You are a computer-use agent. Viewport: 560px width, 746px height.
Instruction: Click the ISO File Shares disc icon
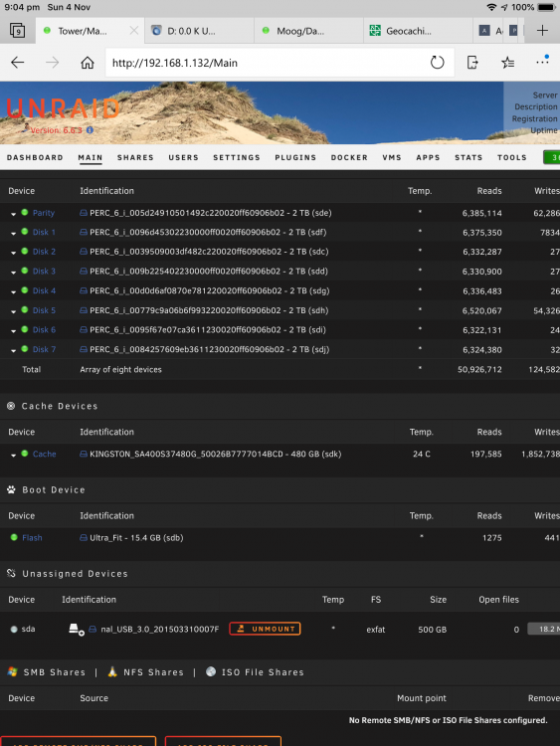click(x=211, y=671)
